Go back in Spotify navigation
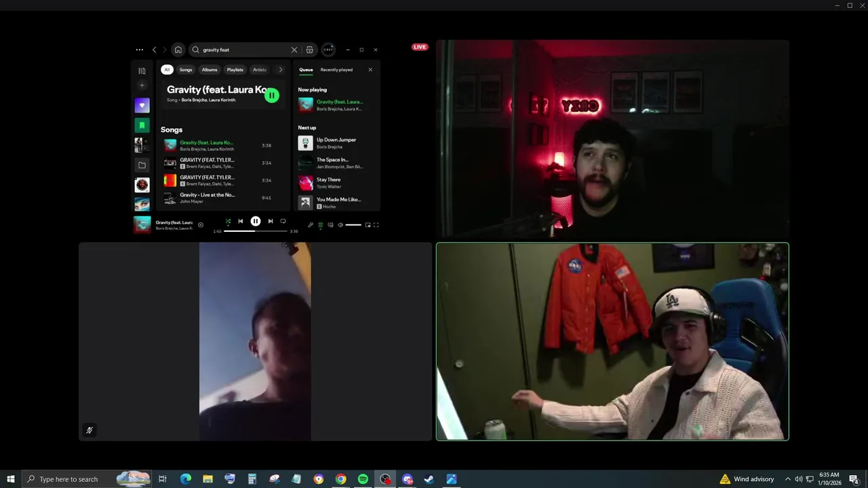The width and height of the screenshot is (868, 488). tap(154, 49)
